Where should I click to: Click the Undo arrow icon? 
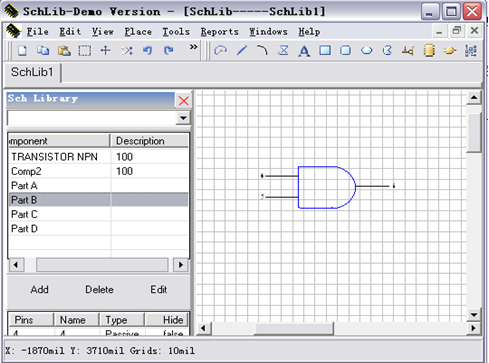[x=147, y=51]
